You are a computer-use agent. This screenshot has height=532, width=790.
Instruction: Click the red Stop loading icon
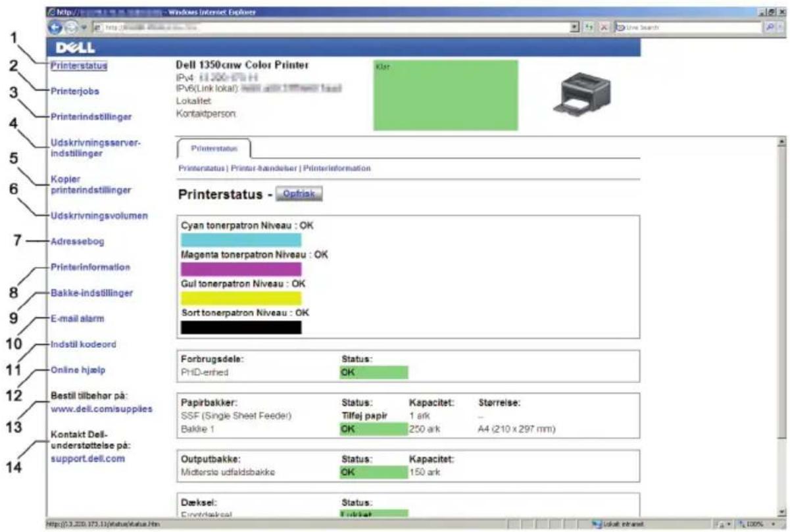605,28
